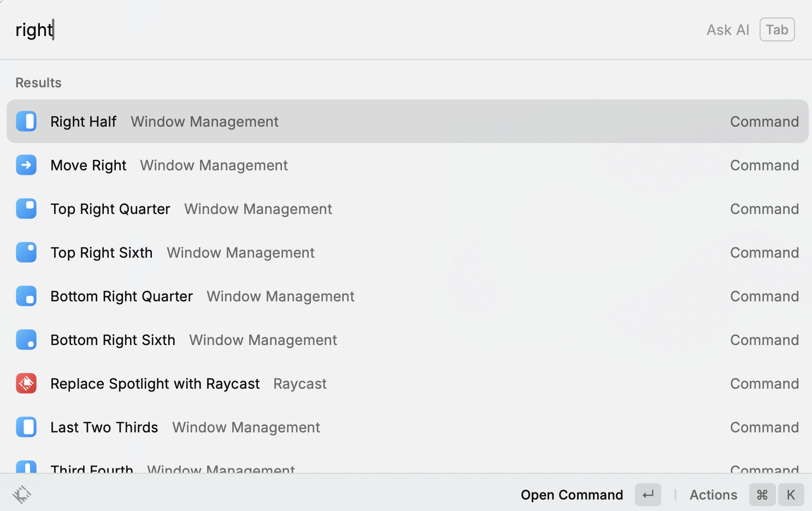
Task: Click the Right Half window icon
Action: 26,121
